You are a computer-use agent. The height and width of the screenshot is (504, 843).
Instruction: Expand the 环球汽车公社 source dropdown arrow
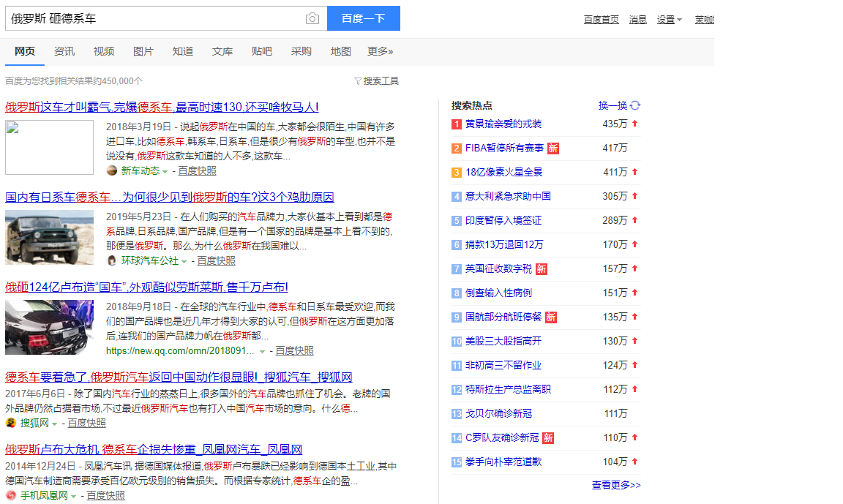tap(184, 262)
